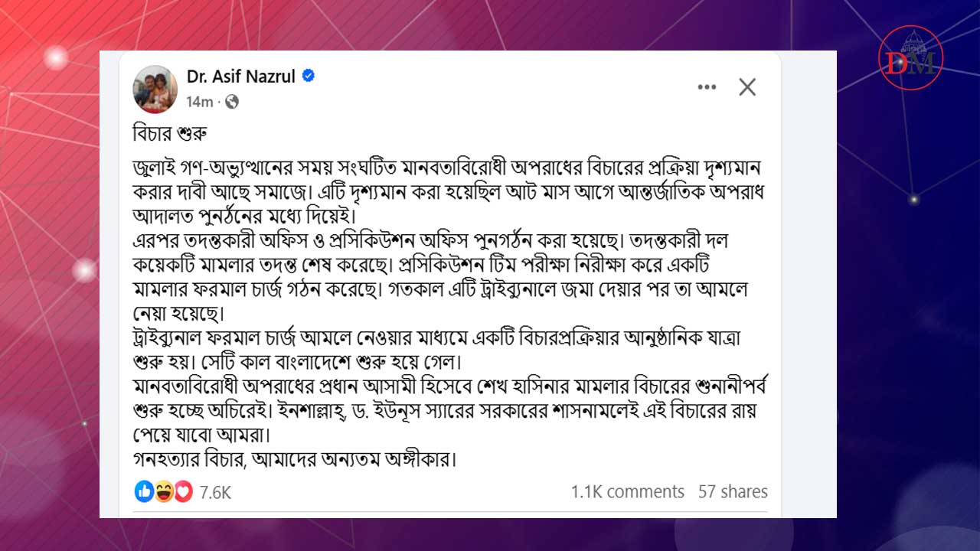The height and width of the screenshot is (551, 980).
Task: View the 57 shares list
Action: coord(733,491)
